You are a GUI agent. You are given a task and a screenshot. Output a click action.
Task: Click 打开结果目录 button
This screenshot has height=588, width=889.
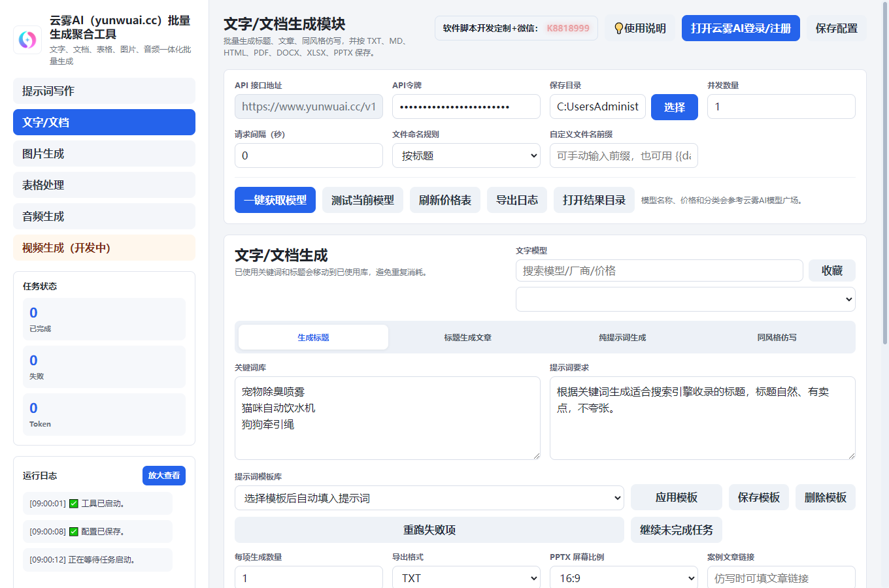[x=594, y=200]
